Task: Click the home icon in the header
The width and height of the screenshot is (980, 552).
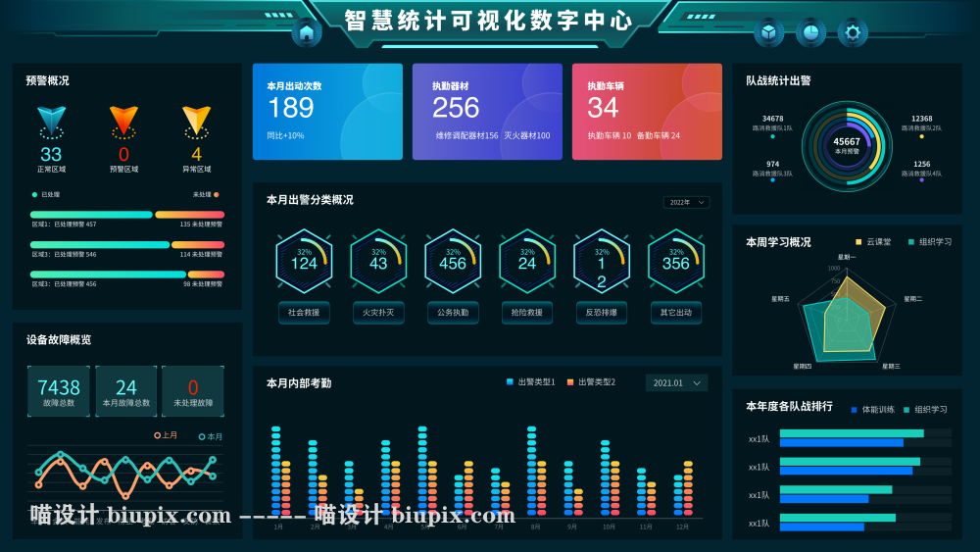Action: tap(307, 32)
